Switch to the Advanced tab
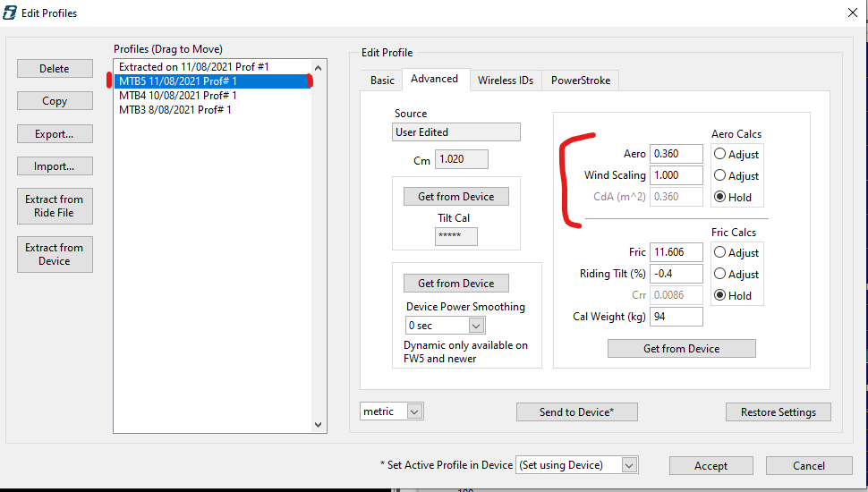This screenshot has width=868, height=492. 435,79
